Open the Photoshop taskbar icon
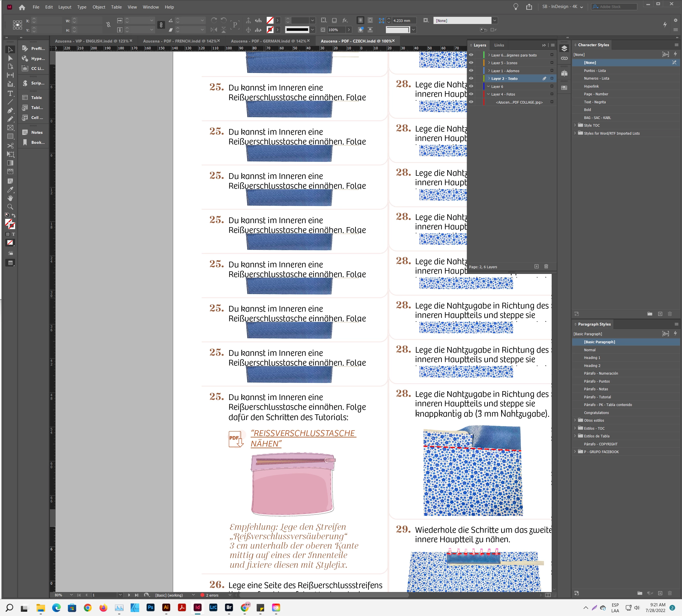This screenshot has height=616, width=682. click(x=151, y=607)
